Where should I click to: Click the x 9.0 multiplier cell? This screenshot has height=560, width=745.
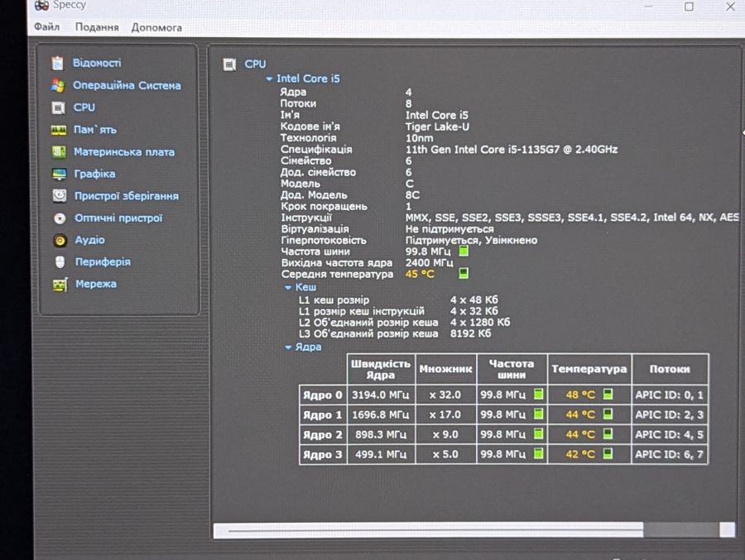tap(445, 434)
